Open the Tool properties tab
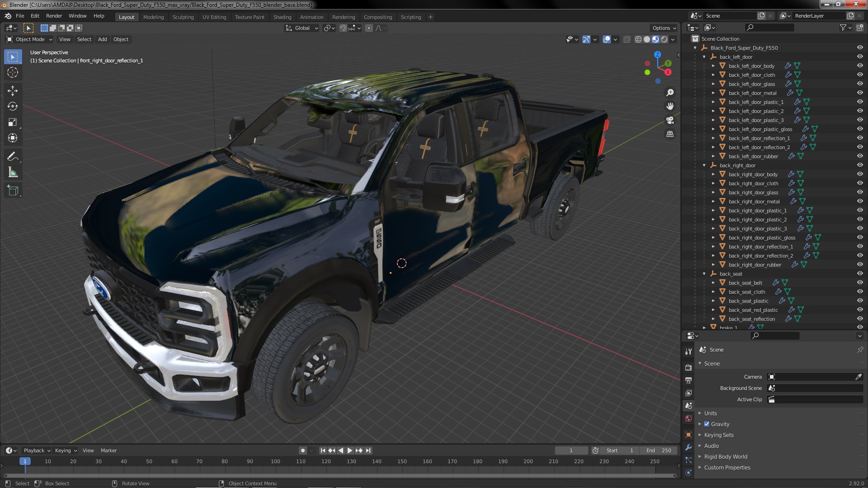 (x=689, y=351)
